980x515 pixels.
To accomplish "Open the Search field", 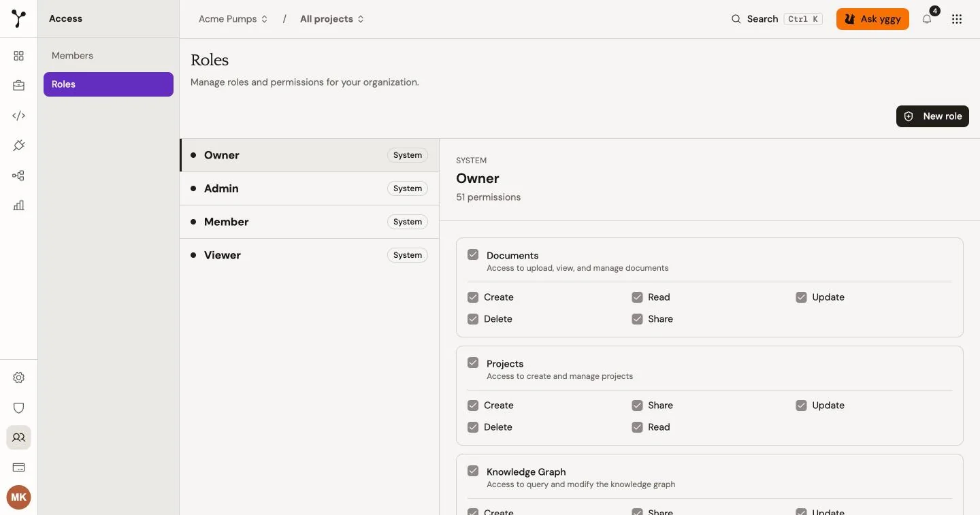I will [777, 19].
